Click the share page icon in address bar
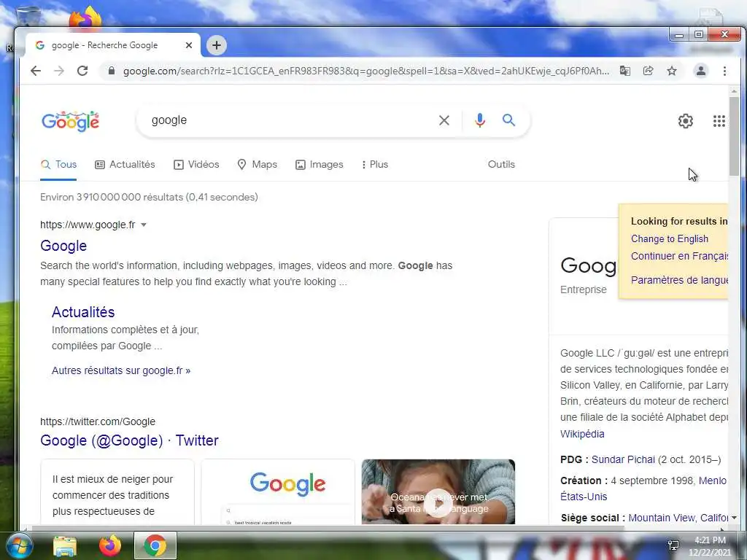Screen dimensions: 747x560 click(648, 71)
